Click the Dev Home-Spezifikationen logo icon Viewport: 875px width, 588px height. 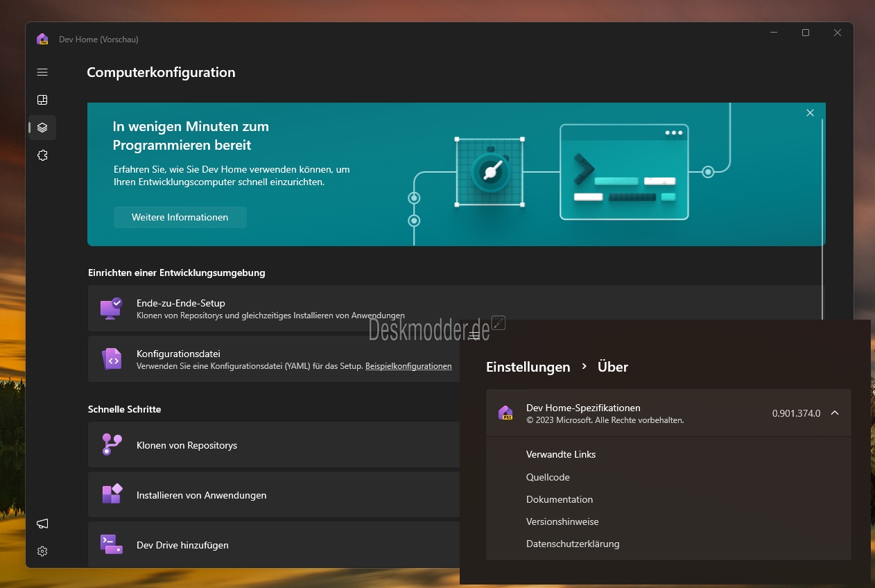(505, 413)
